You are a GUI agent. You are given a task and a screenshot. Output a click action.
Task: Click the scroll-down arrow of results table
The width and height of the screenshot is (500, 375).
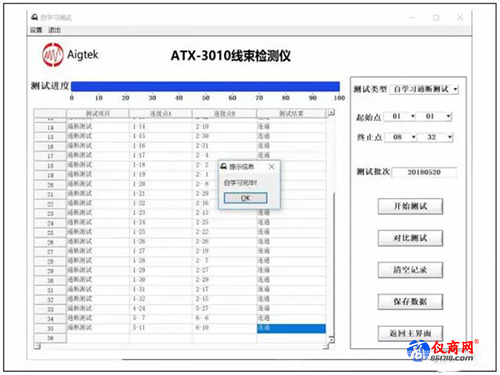(331, 339)
